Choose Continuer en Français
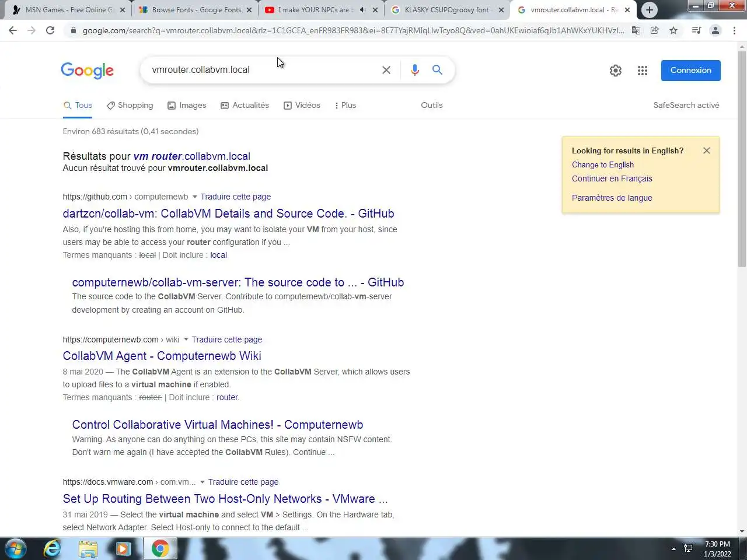Image resolution: width=747 pixels, height=560 pixels. (612, 179)
